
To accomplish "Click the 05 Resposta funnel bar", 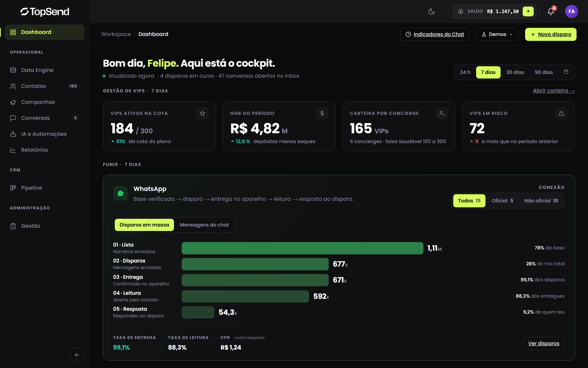I will (198, 312).
